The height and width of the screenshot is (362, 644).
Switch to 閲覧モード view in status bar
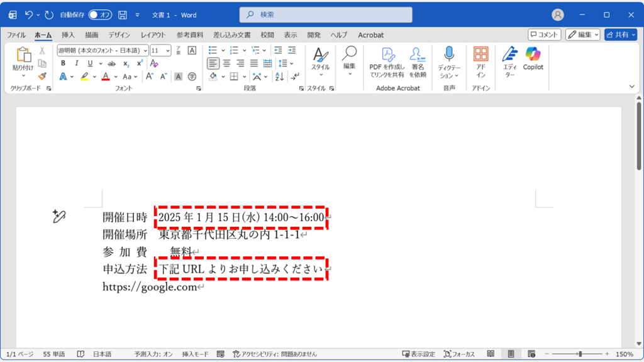pyautogui.click(x=491, y=354)
